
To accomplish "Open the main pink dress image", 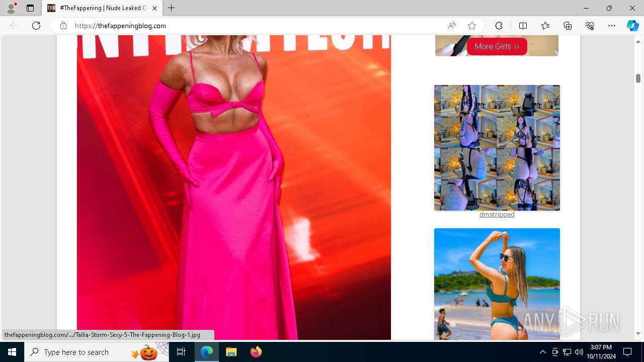I will click(234, 188).
